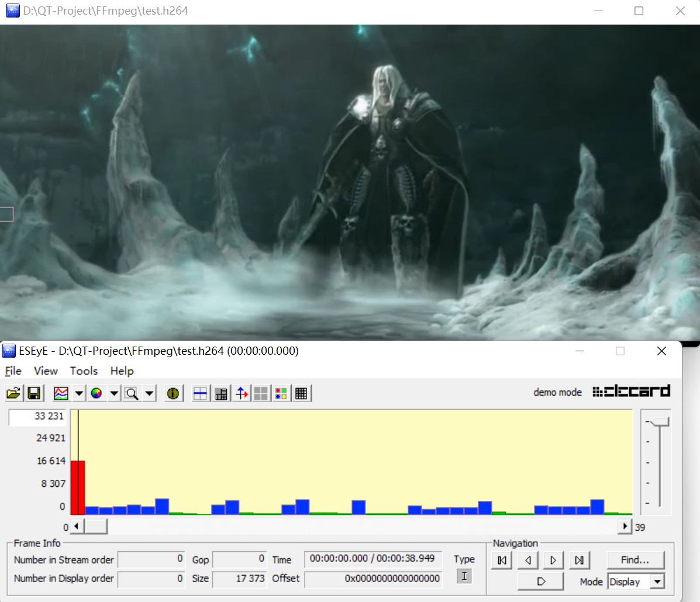Viewport: 700px width, 602px height.
Task: Open the Help menu
Action: (122, 371)
